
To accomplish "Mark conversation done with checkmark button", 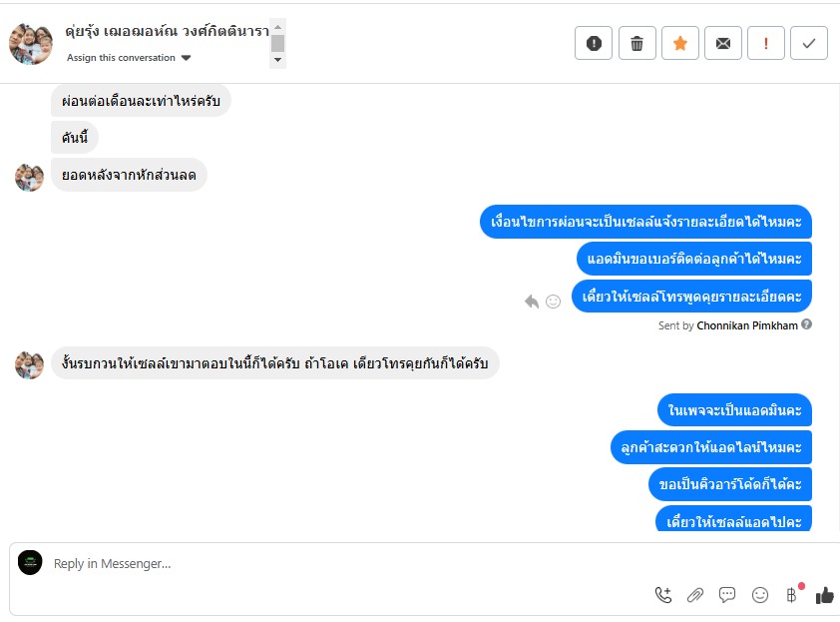I will tap(809, 43).
